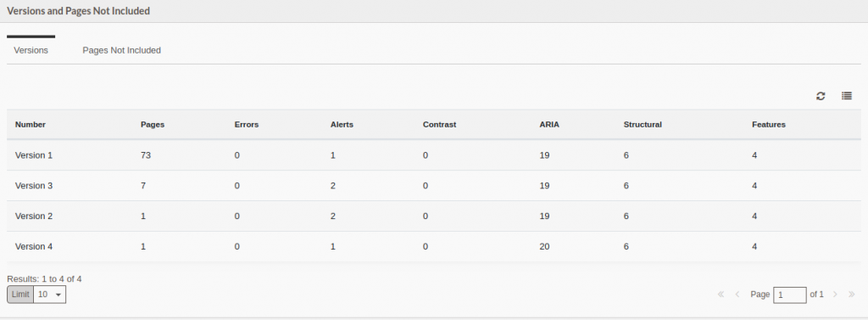The image size is (868, 320).
Task: Go to first page arrow
Action: (x=721, y=295)
